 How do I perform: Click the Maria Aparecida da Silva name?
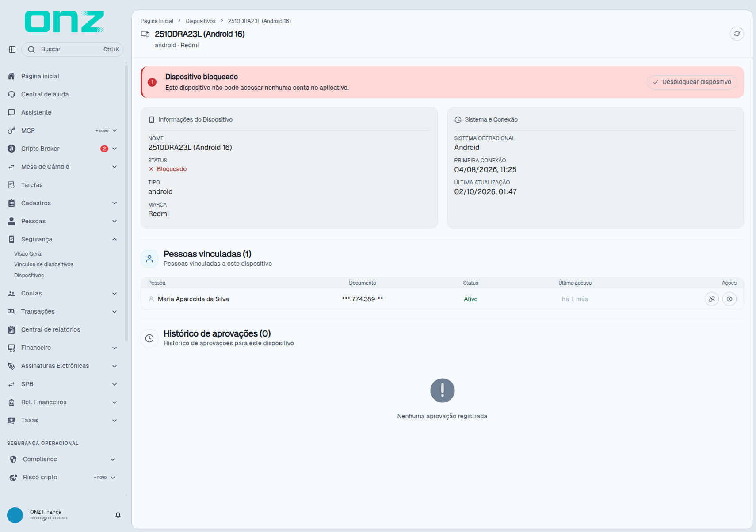193,299
